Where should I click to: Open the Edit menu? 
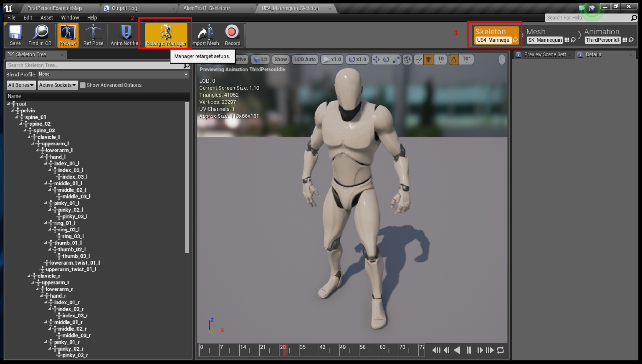[28, 18]
